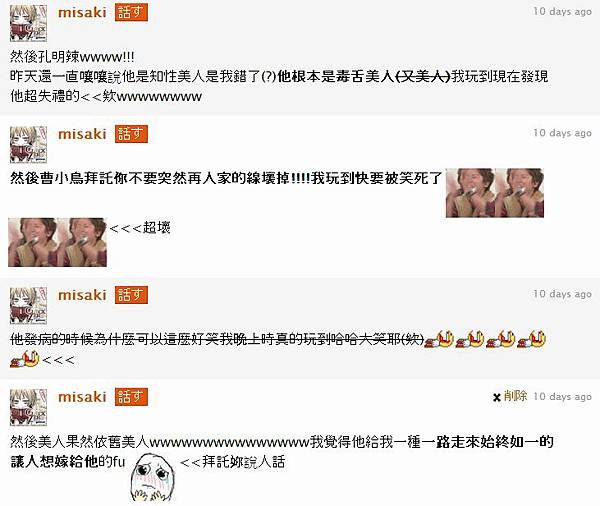The width and height of the screenshot is (600, 506).
Task: Click the laughing photo emoticon after 笑死了
Action: [x=495, y=193]
